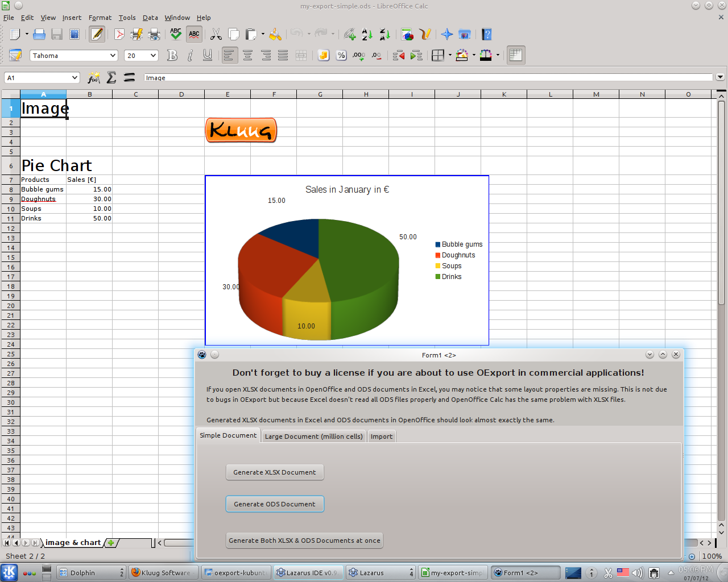Open the Chart insert tool
The height and width of the screenshot is (582, 728).
click(x=407, y=35)
